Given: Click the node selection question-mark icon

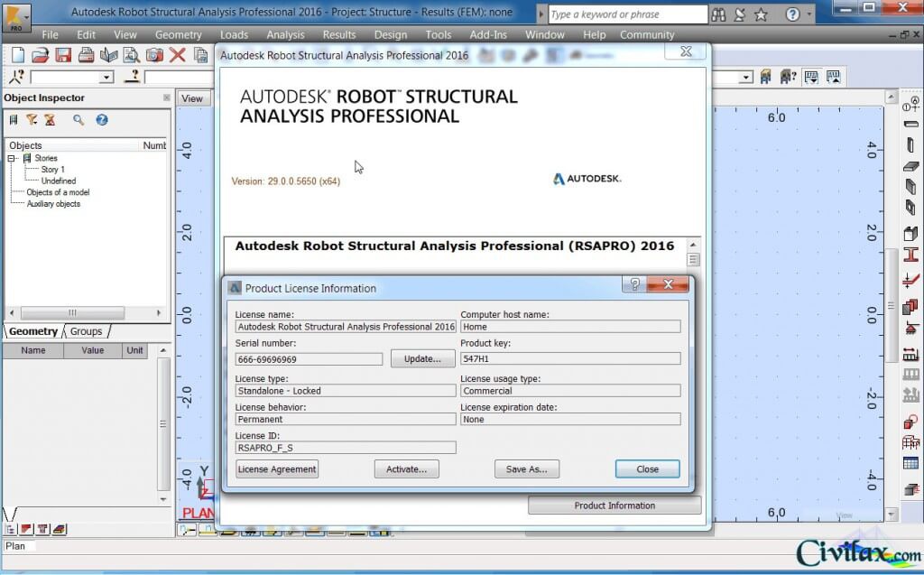Looking at the screenshot, I should click(x=16, y=77).
